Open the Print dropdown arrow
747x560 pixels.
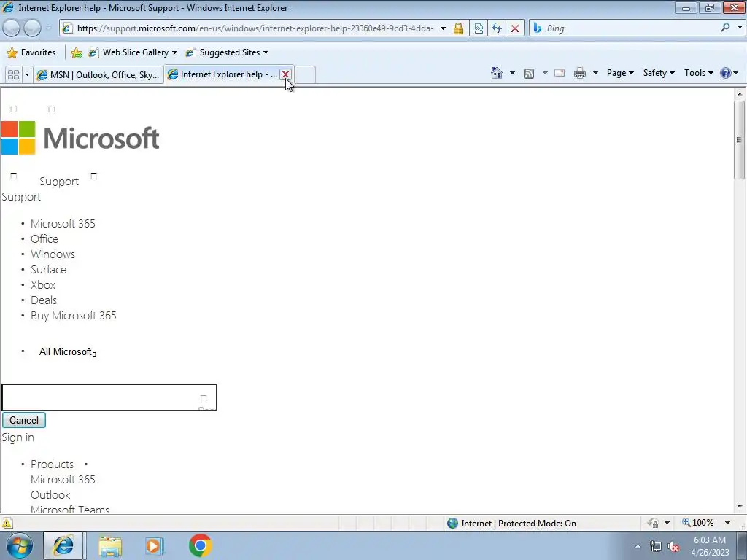[595, 73]
